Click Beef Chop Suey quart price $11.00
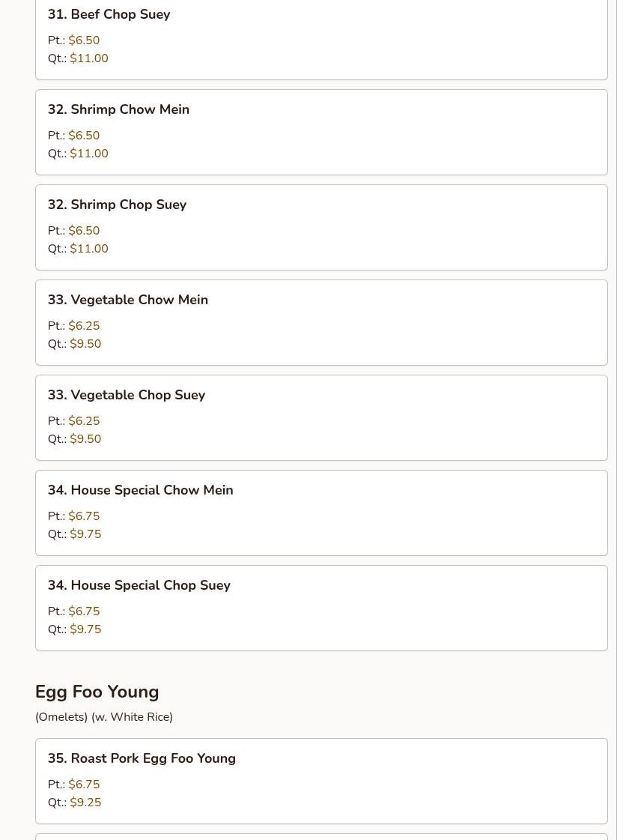 point(88,58)
